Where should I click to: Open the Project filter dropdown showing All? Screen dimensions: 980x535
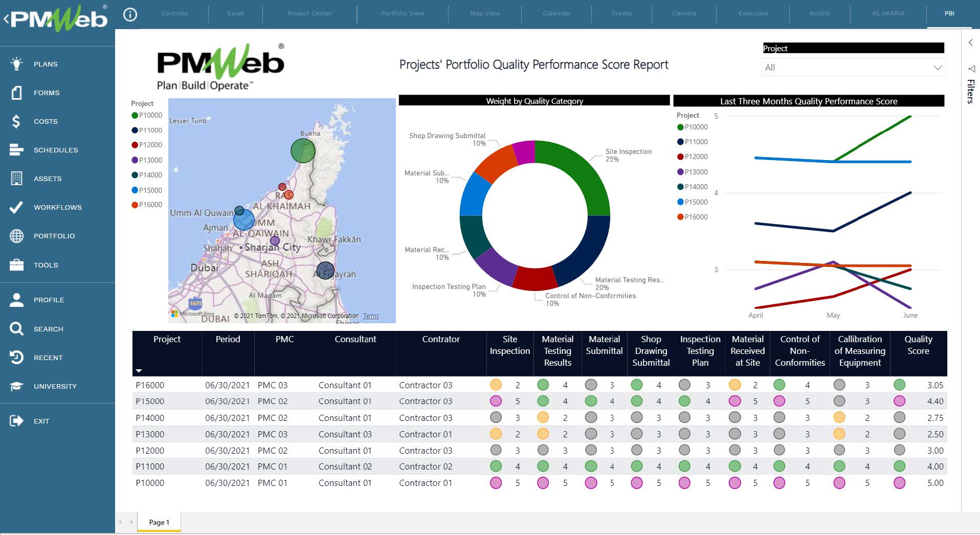(853, 68)
